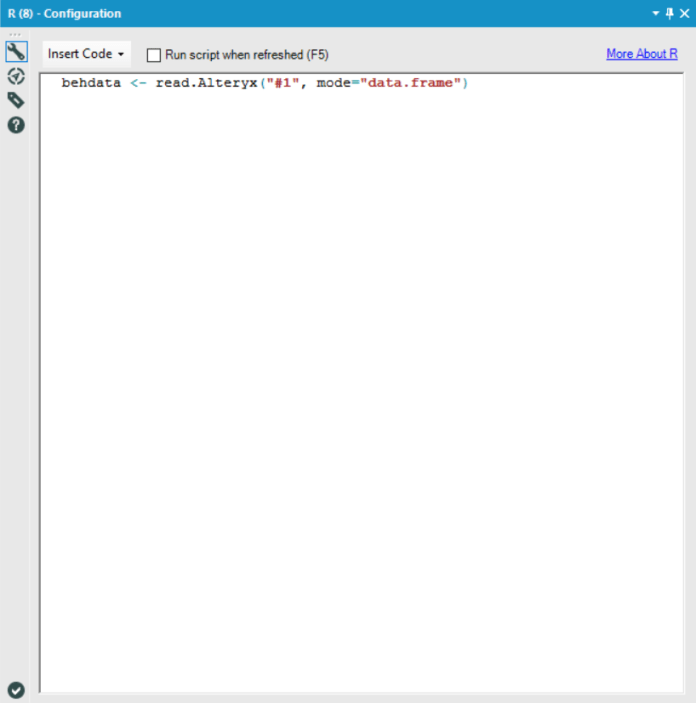Viewport: 696px width, 703px height.
Task: Click the dotted grip handle above the wrench
Action: click(x=15, y=35)
